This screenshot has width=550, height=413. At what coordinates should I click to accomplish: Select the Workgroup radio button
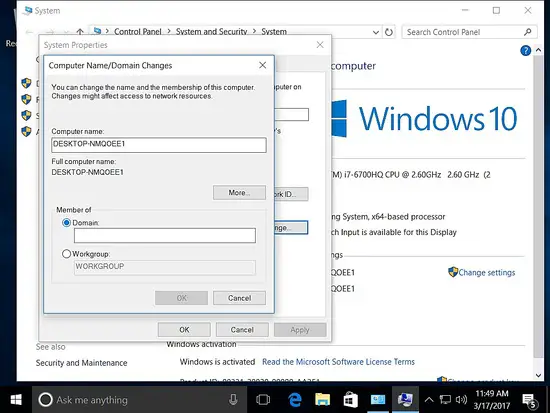[x=66, y=254]
